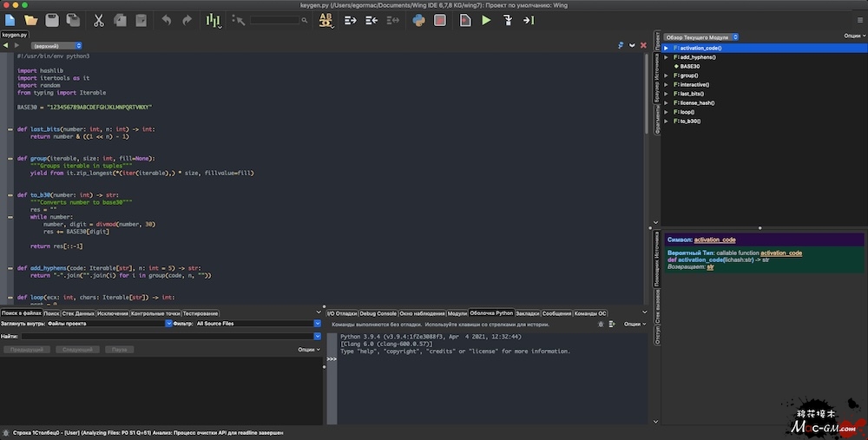Open the "All Source Files" filter dropdown
Screen dimensions: 868x440
pyautogui.click(x=258, y=324)
